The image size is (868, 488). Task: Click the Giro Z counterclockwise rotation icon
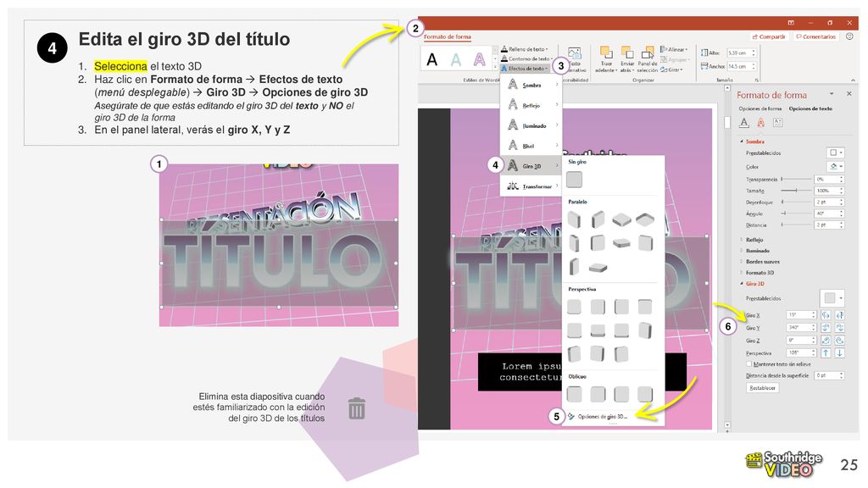[x=840, y=341]
